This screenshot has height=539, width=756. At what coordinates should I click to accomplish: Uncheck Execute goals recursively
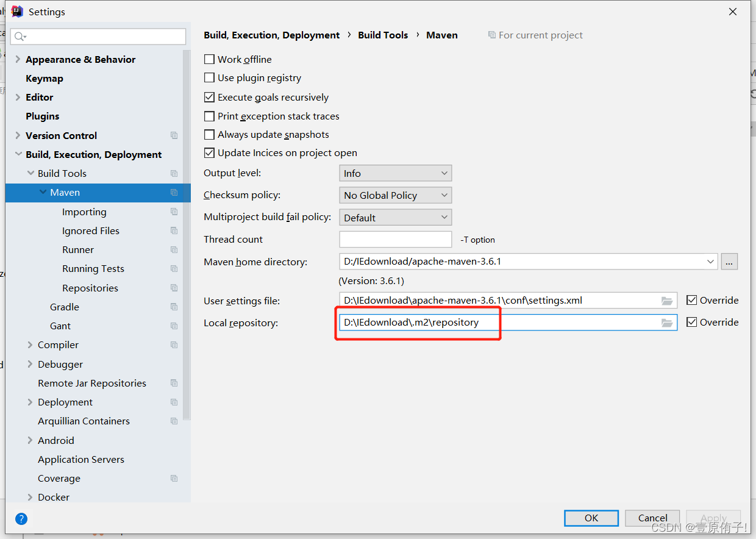pos(209,97)
